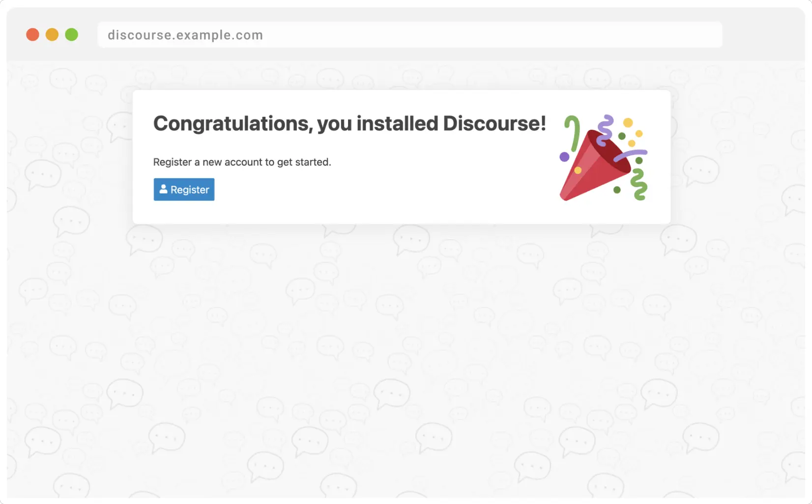
Task: Click the yellow minimize window dot
Action: [52, 35]
